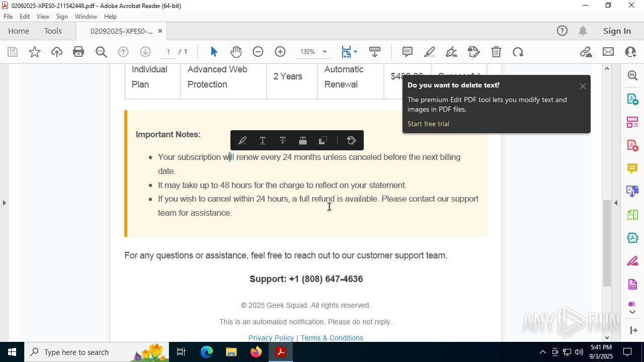Add a sticky note comment
Screen dimensions: 644x362
408,52
